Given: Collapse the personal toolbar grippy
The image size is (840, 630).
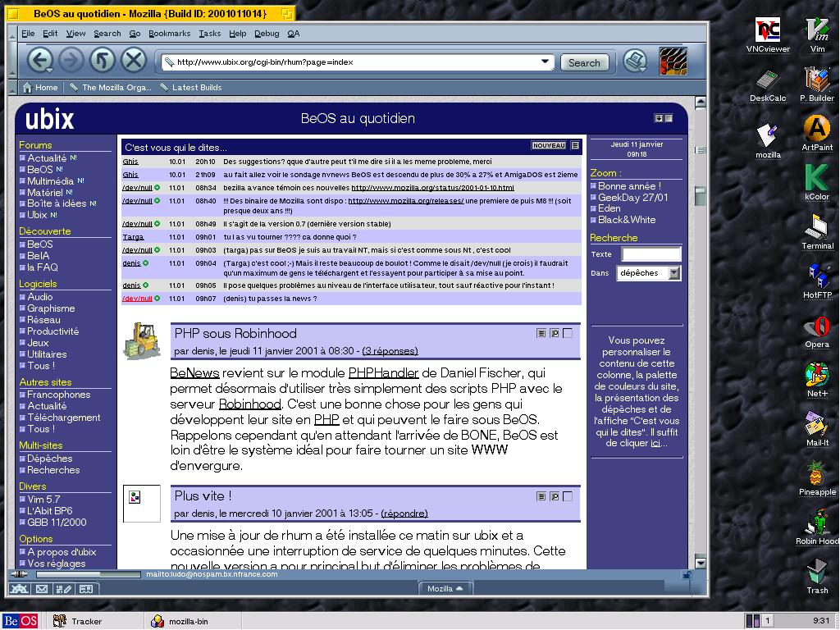Looking at the screenshot, I should (x=13, y=87).
